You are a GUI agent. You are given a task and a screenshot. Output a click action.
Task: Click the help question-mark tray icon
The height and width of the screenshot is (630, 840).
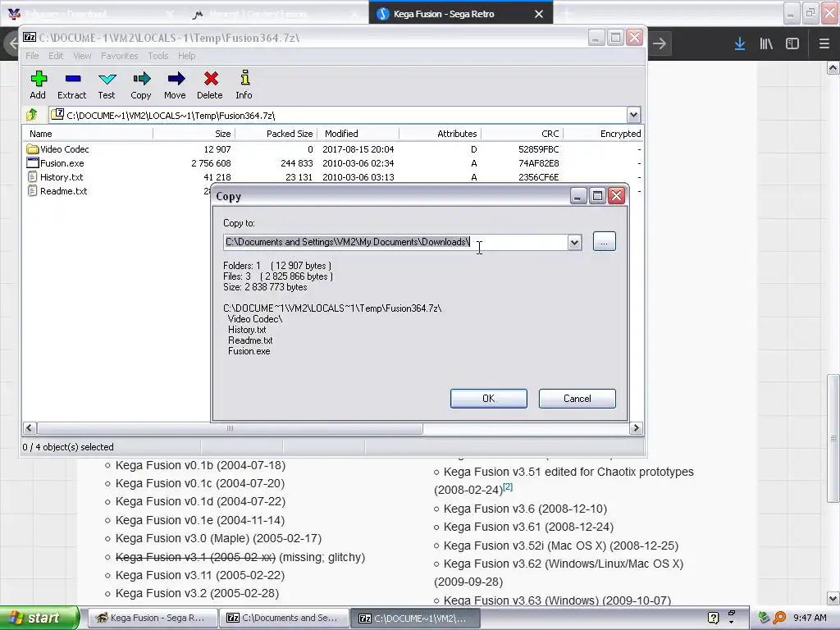[714, 618]
